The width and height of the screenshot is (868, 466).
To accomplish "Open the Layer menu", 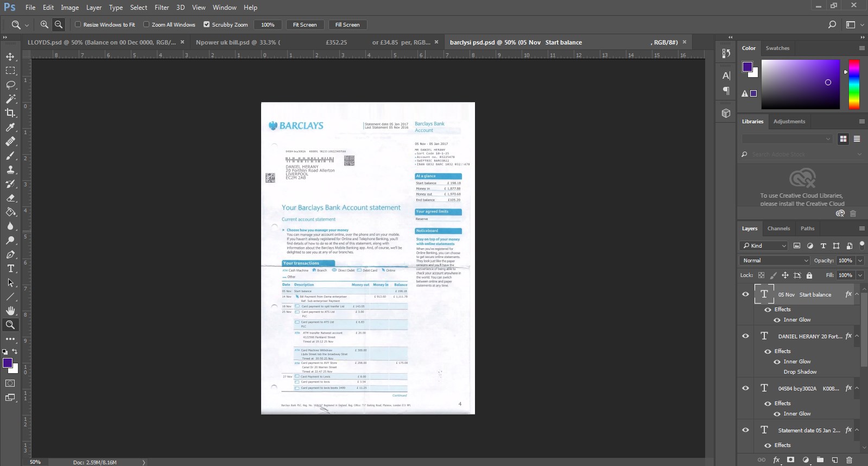I will [94, 8].
